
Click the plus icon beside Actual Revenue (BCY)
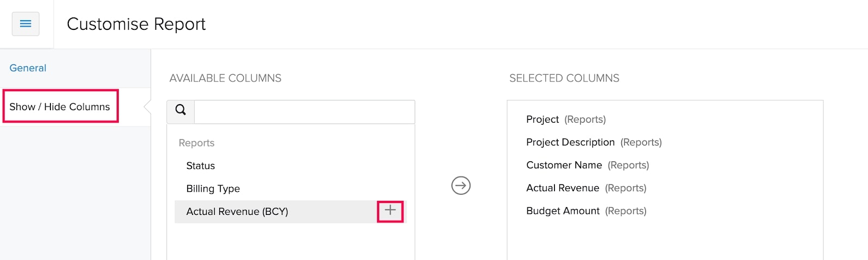click(390, 211)
